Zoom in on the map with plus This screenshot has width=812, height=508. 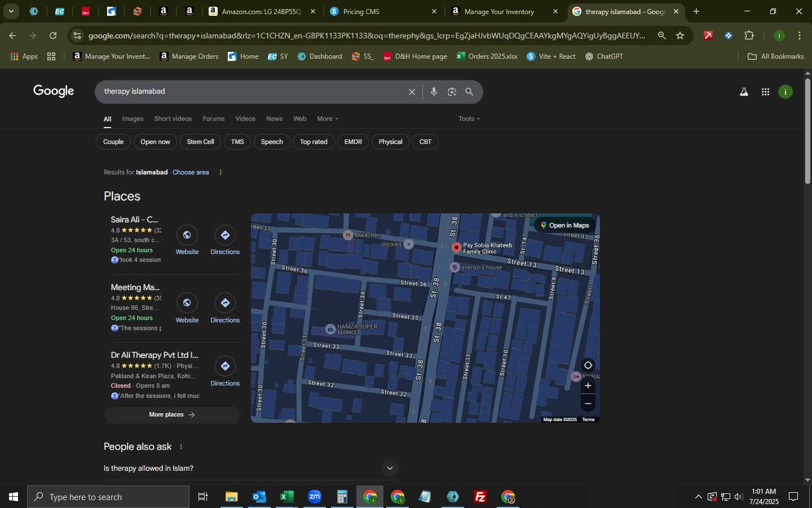pos(588,386)
